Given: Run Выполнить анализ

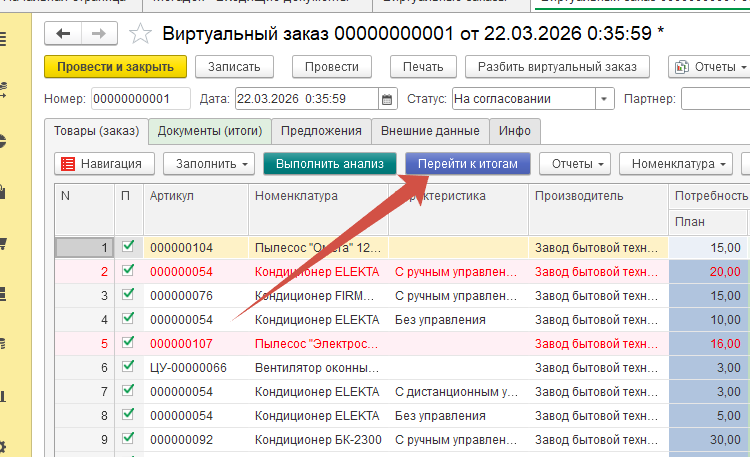Looking at the screenshot, I should point(330,164).
